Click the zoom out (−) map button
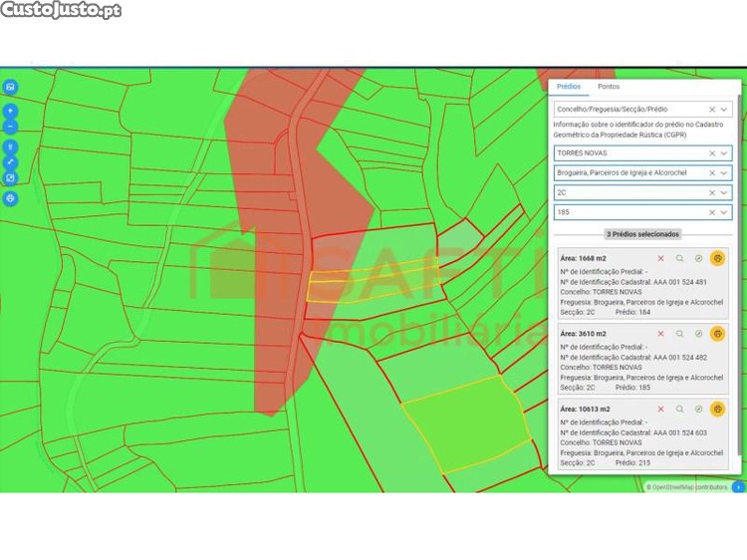Screen dimensions: 747x560 (11, 128)
